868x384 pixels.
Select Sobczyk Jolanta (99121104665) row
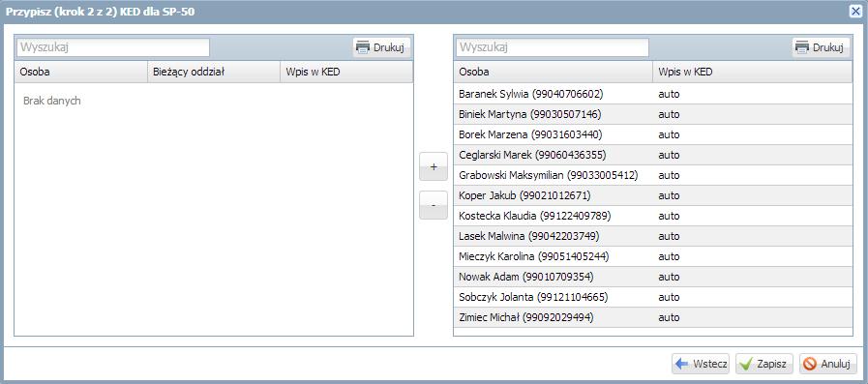653,297
